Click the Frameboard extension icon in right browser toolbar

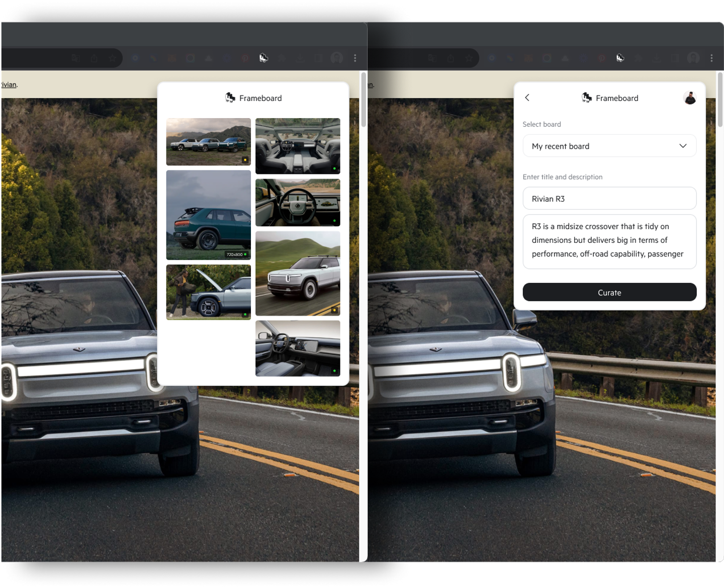[620, 58]
